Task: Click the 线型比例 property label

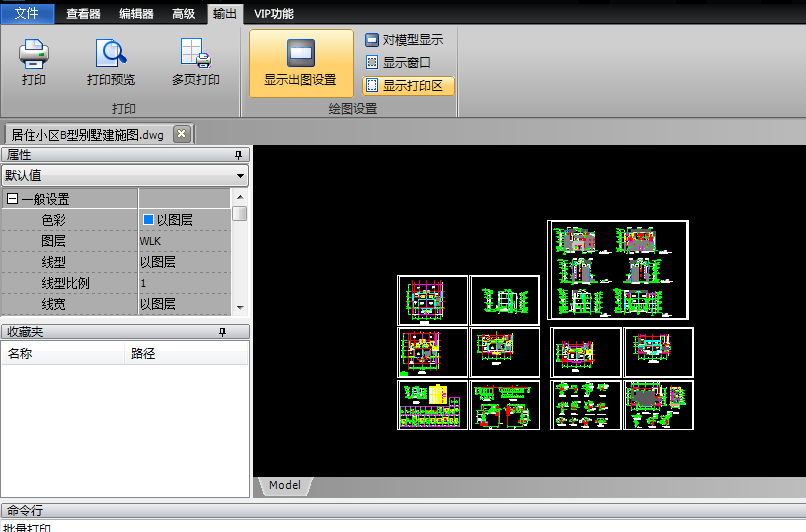Action: pyautogui.click(x=65, y=283)
